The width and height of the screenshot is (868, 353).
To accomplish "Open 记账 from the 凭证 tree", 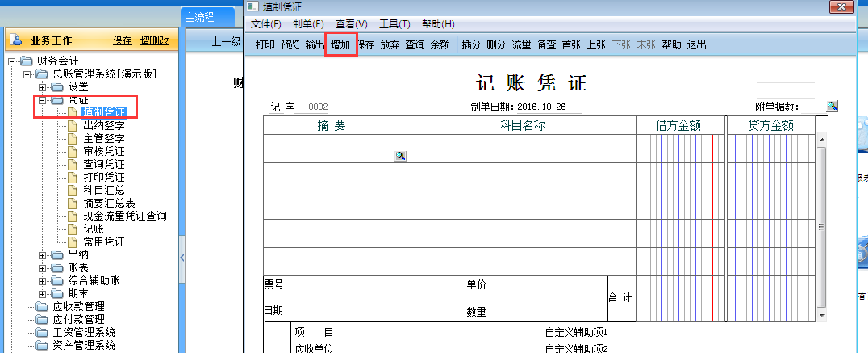I will click(94, 229).
